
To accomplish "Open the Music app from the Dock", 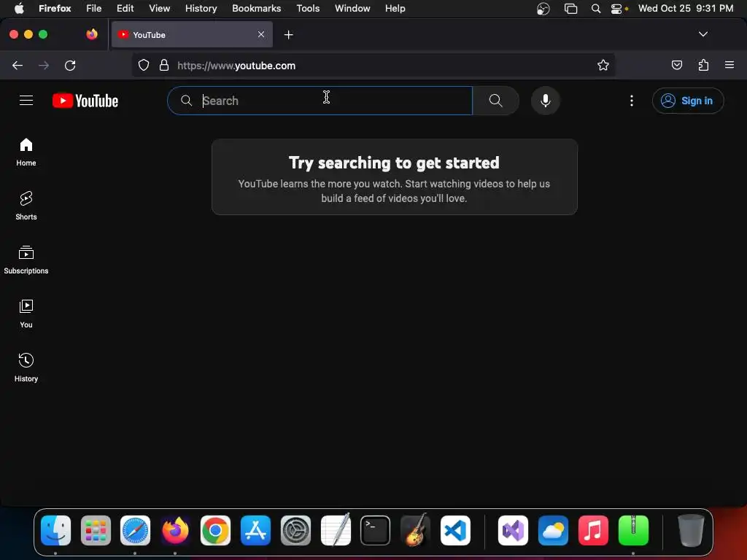I will [593, 531].
